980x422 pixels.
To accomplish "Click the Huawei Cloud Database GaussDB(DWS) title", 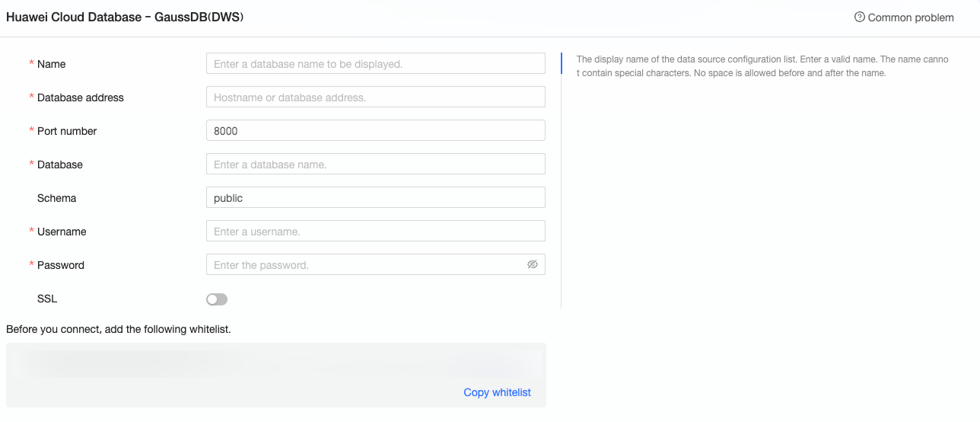I will point(125,17).
